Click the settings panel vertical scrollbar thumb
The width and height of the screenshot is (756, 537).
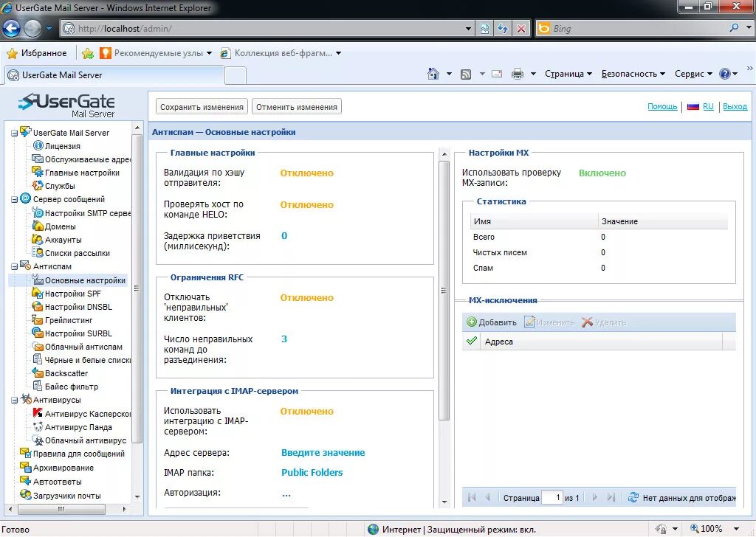tap(444, 290)
